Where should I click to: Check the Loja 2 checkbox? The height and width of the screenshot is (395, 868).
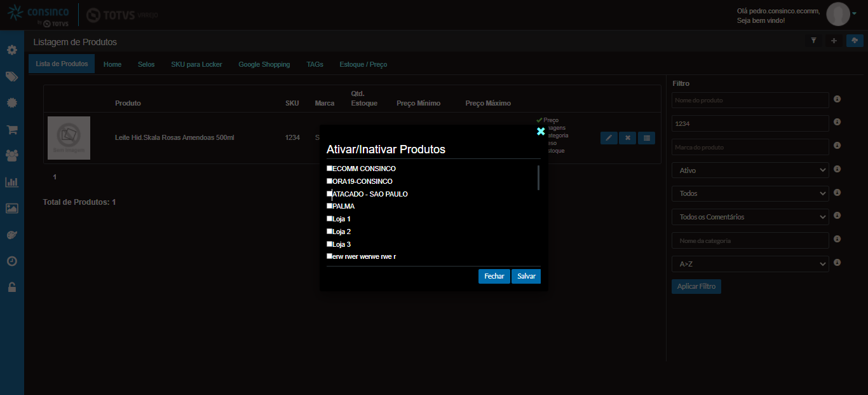[x=330, y=232]
